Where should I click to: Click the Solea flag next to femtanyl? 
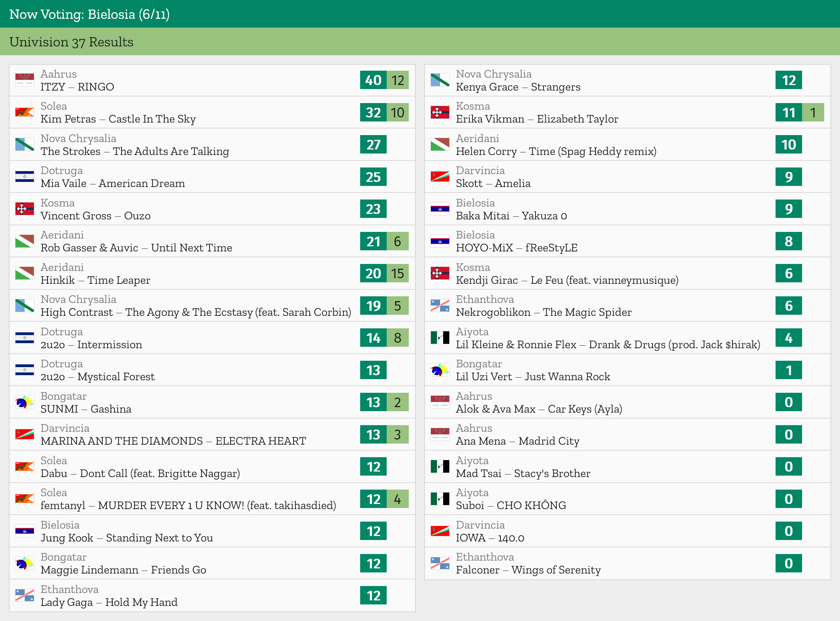point(24,499)
